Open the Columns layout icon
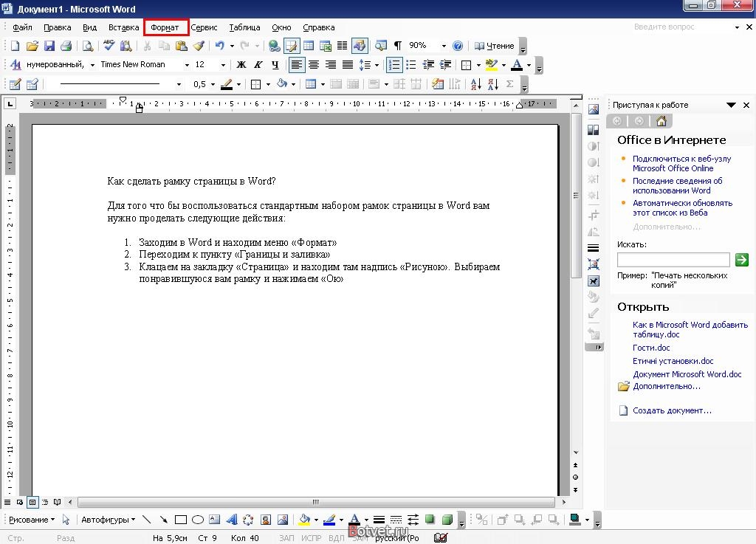The image size is (756, 544). (x=342, y=46)
